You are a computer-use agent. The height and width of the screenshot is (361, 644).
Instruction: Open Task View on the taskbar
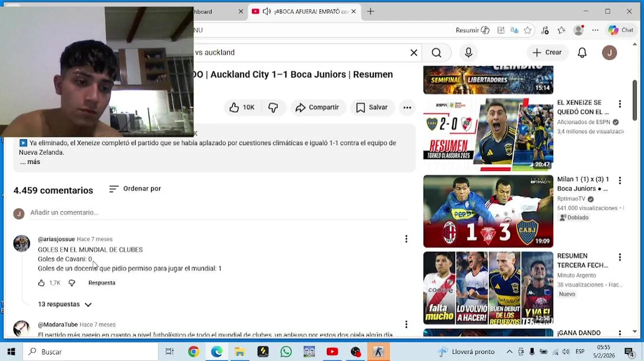[x=170, y=352]
